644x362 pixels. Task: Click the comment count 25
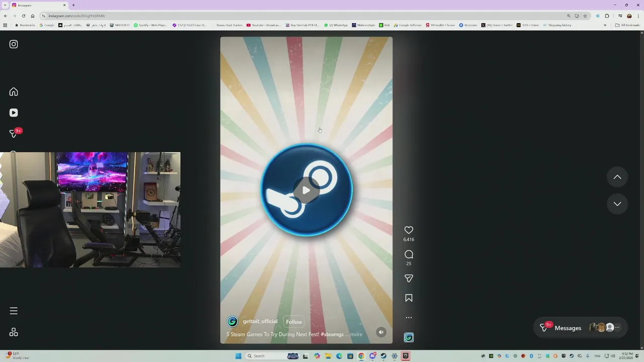point(409,263)
